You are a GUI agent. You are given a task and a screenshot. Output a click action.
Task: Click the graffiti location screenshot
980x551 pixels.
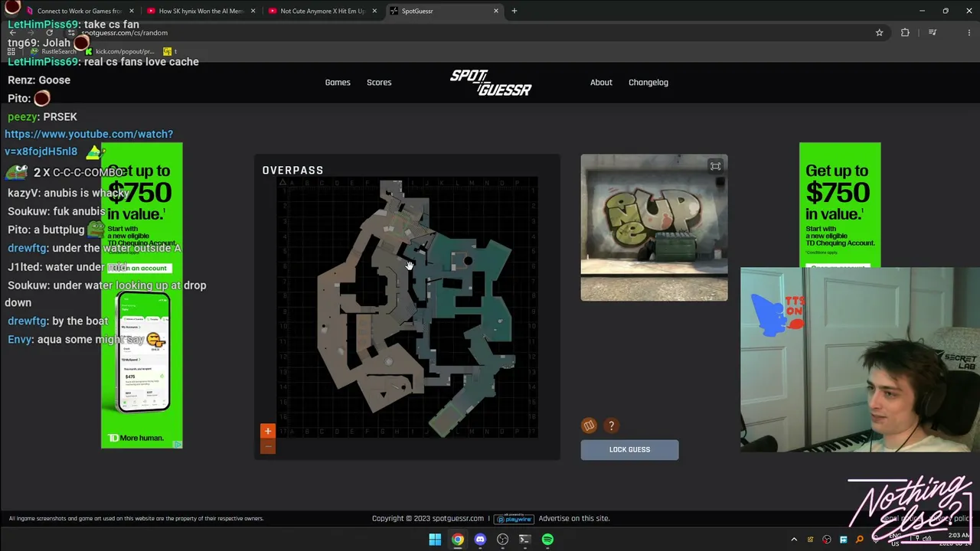[x=654, y=227]
